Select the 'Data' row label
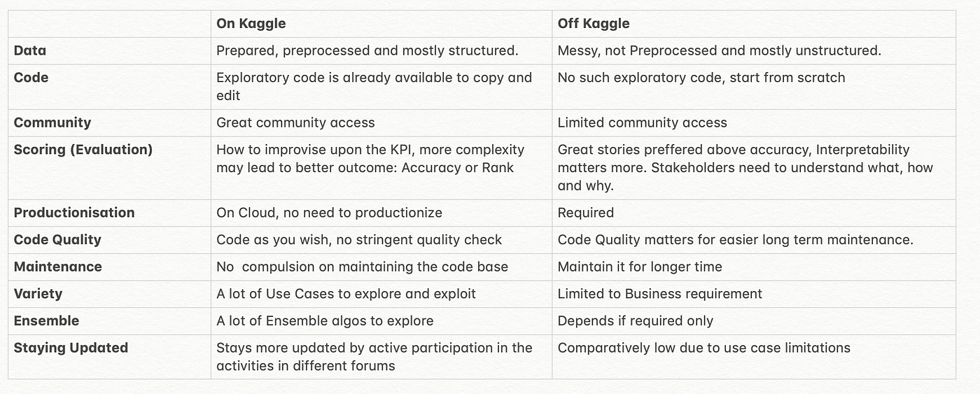This screenshot has width=980, height=394. 30,50
